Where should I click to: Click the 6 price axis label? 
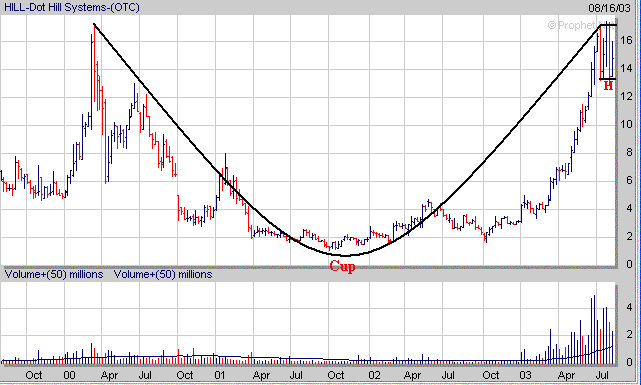click(x=630, y=180)
